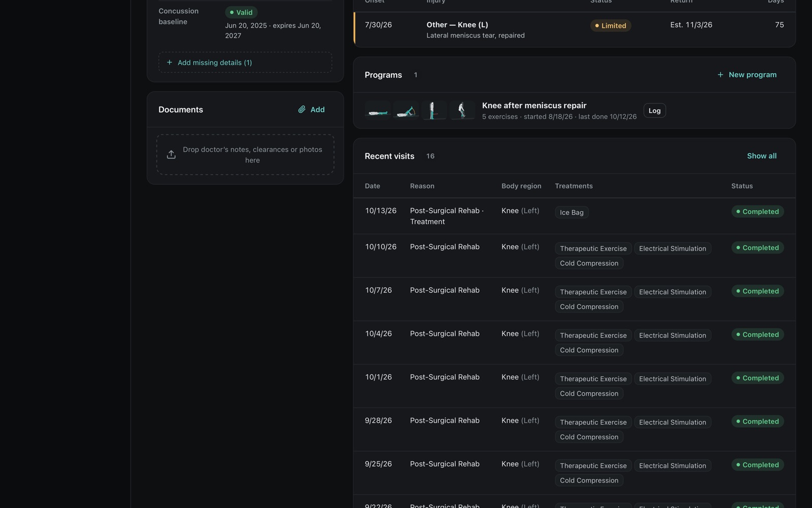Open the 10/10/26 visit date

[x=381, y=247]
